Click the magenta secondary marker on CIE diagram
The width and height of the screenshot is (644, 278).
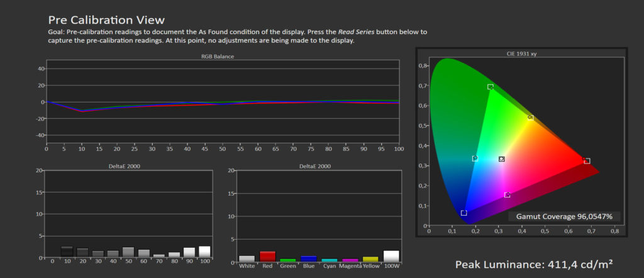tap(507, 195)
